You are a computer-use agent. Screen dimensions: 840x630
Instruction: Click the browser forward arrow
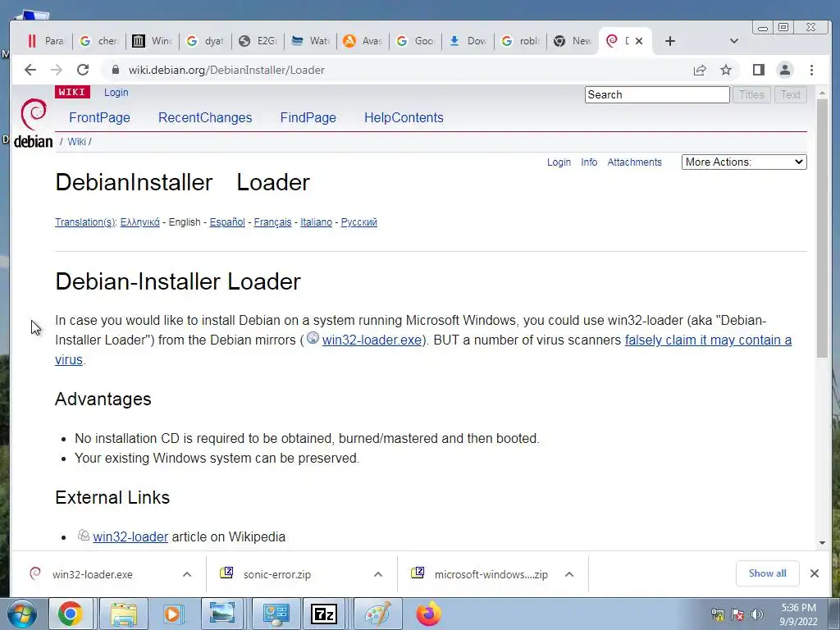coord(57,70)
